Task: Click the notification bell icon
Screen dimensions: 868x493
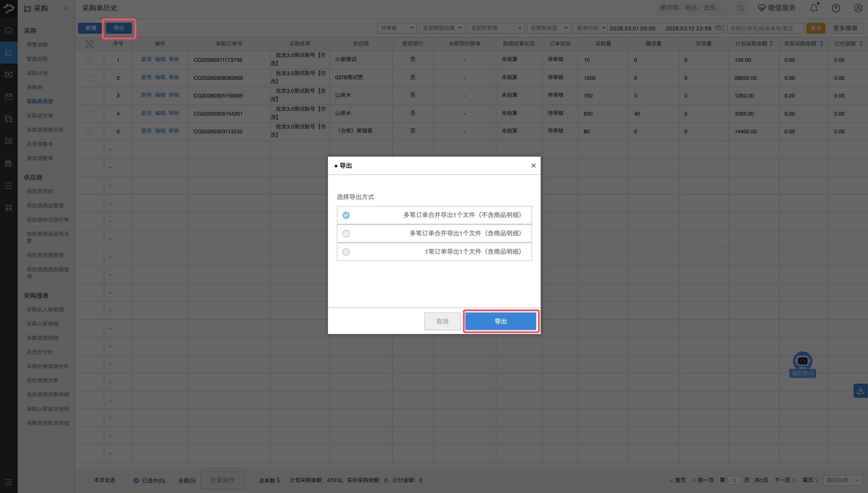Action: 814,8
